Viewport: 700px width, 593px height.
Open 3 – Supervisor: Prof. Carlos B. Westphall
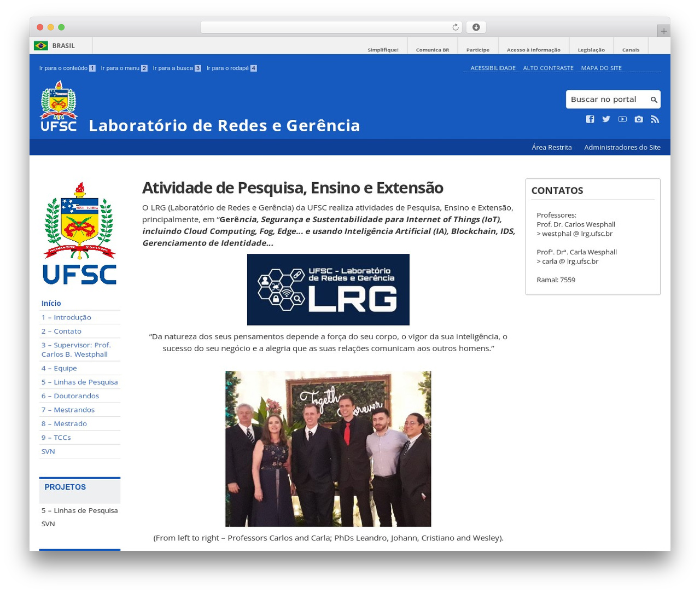[x=77, y=350]
